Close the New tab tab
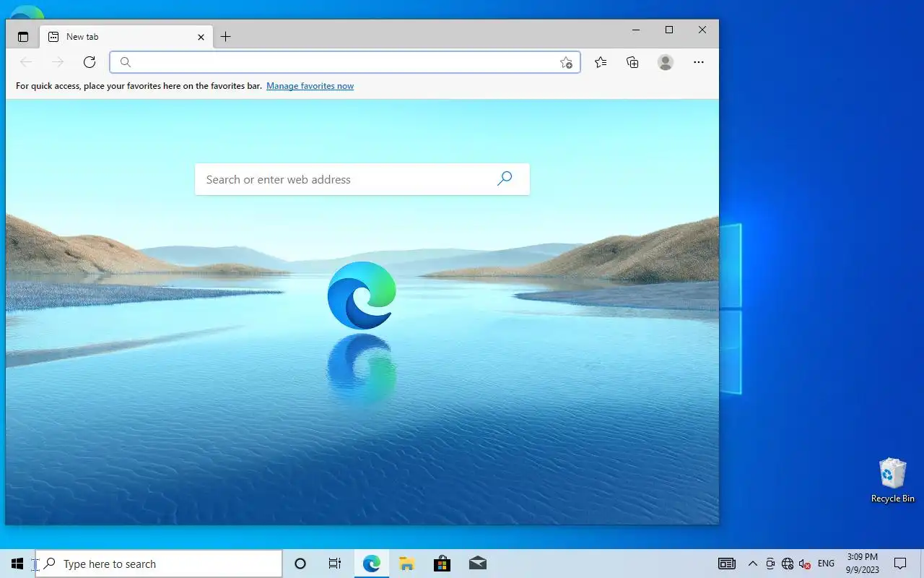924x578 pixels. coord(201,37)
